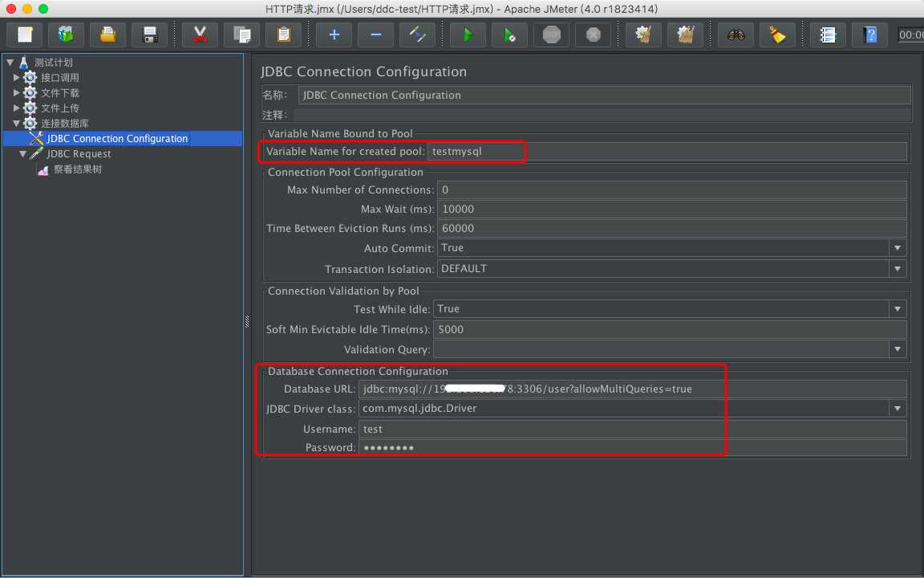Save the test plan with floppy icon
This screenshot has width=924, height=578.
(150, 35)
